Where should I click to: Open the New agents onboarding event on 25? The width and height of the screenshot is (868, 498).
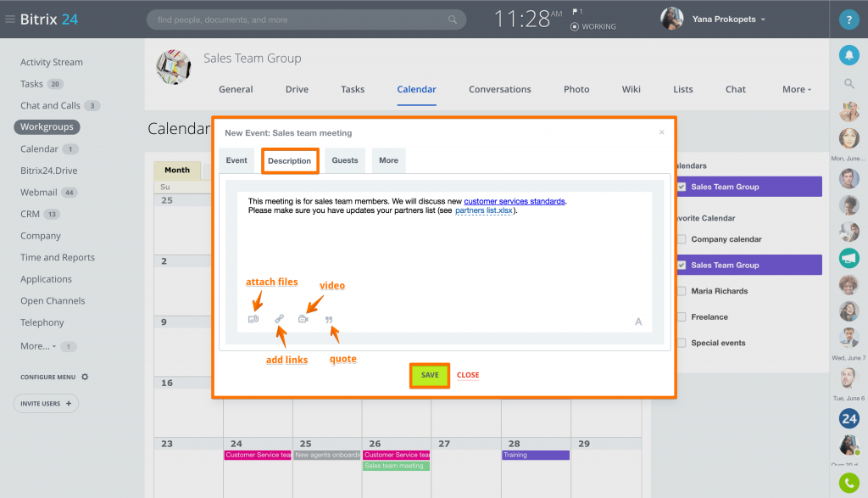[x=327, y=455]
